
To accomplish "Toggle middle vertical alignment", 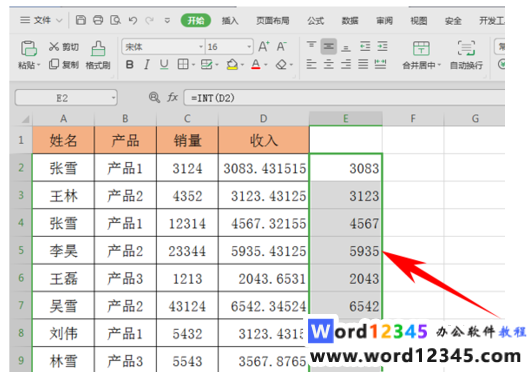I will point(328,46).
